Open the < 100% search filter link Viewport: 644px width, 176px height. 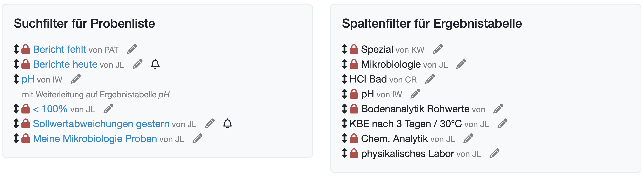[50, 109]
